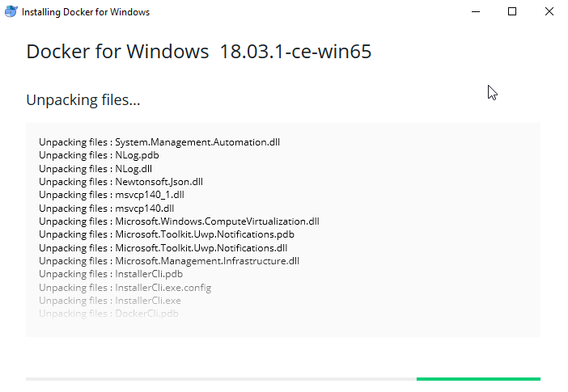
Task: Select the Newtonsoft.Json.dll log entry
Action: point(121,182)
